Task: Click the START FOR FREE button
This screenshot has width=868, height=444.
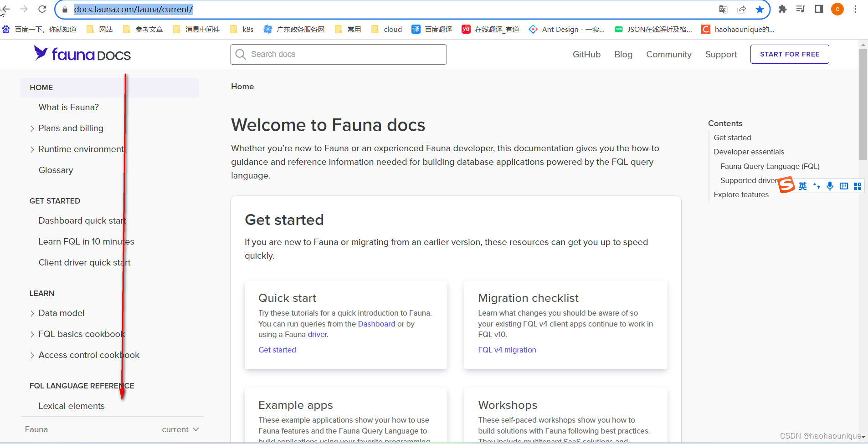Action: pos(790,54)
